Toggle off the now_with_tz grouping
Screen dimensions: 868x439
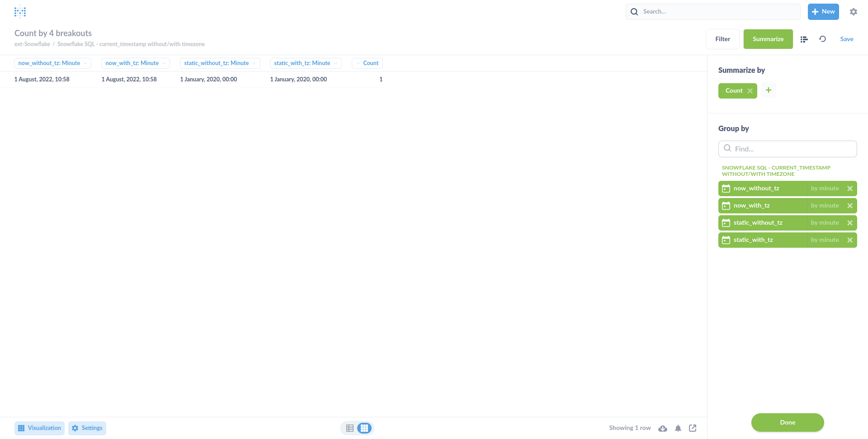point(850,205)
